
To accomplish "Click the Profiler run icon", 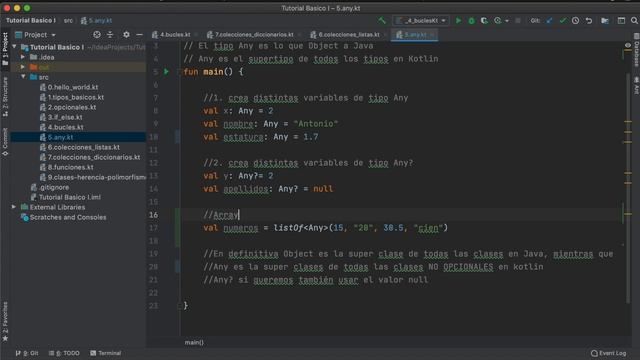I will 498,20.
